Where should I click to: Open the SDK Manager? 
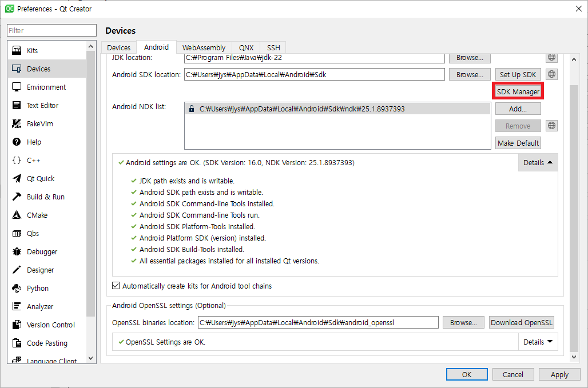click(518, 91)
